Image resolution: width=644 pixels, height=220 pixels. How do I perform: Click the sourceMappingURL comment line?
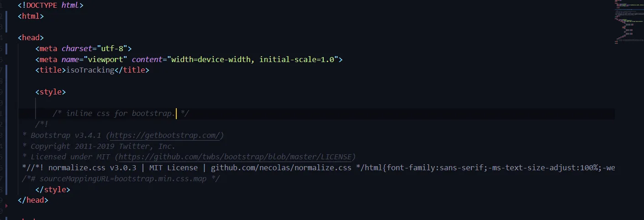tap(121, 178)
